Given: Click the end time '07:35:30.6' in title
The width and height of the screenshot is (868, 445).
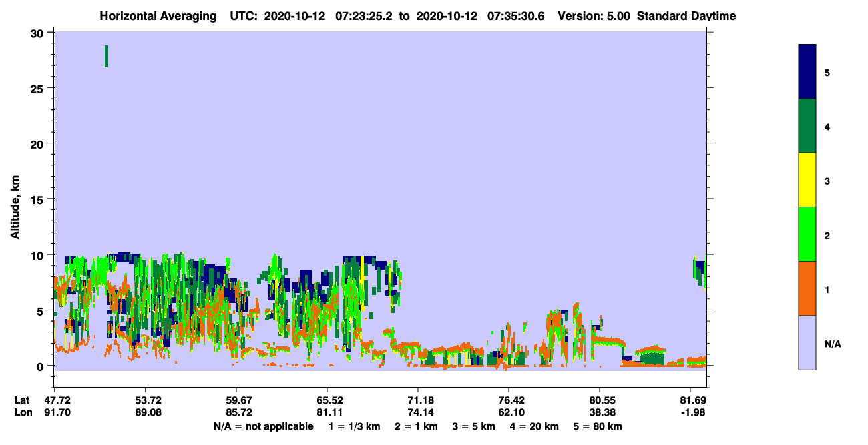Looking at the screenshot, I should 517,16.
